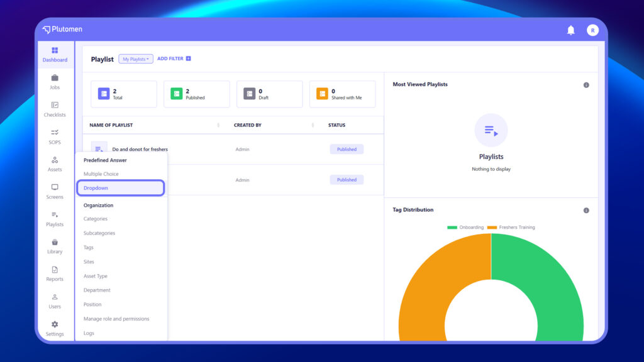
Task: Click the Playlists empty-state icon
Action: coord(491,131)
